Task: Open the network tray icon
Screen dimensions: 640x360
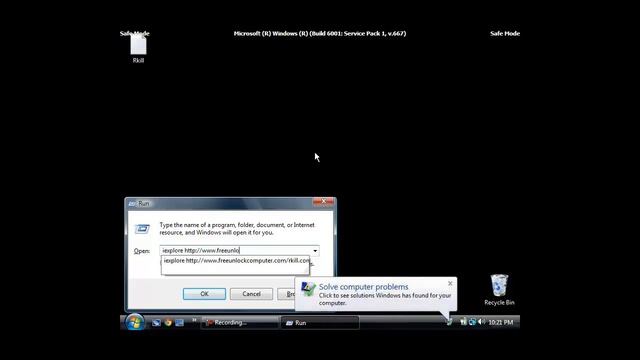Action: tap(463, 322)
